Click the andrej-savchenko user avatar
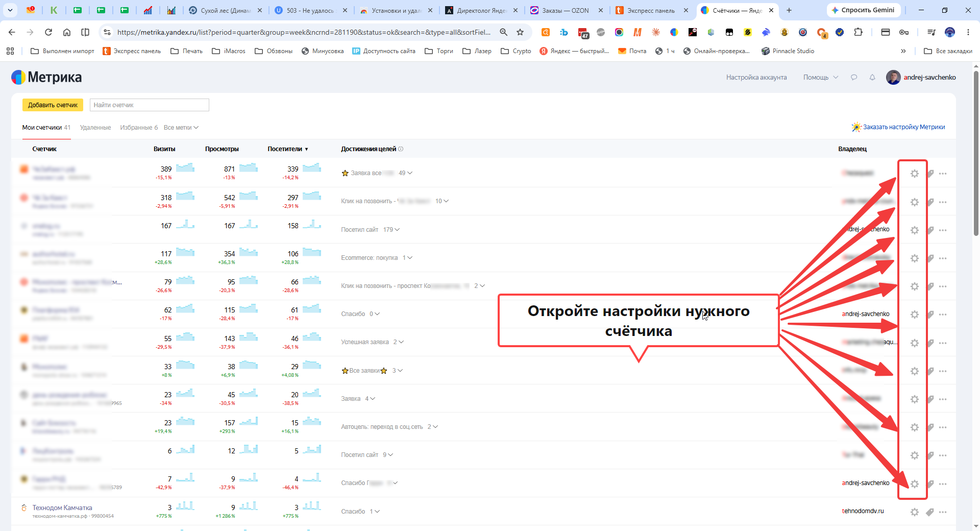Viewport: 980px width, 531px height. [x=893, y=78]
